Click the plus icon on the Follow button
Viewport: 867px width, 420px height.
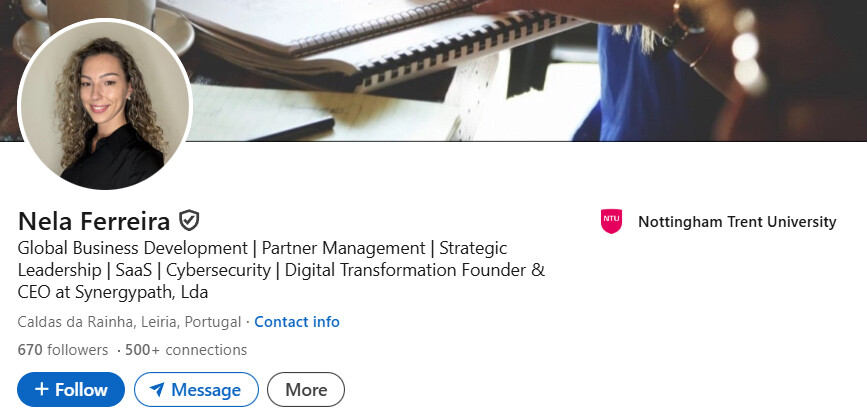(42, 389)
